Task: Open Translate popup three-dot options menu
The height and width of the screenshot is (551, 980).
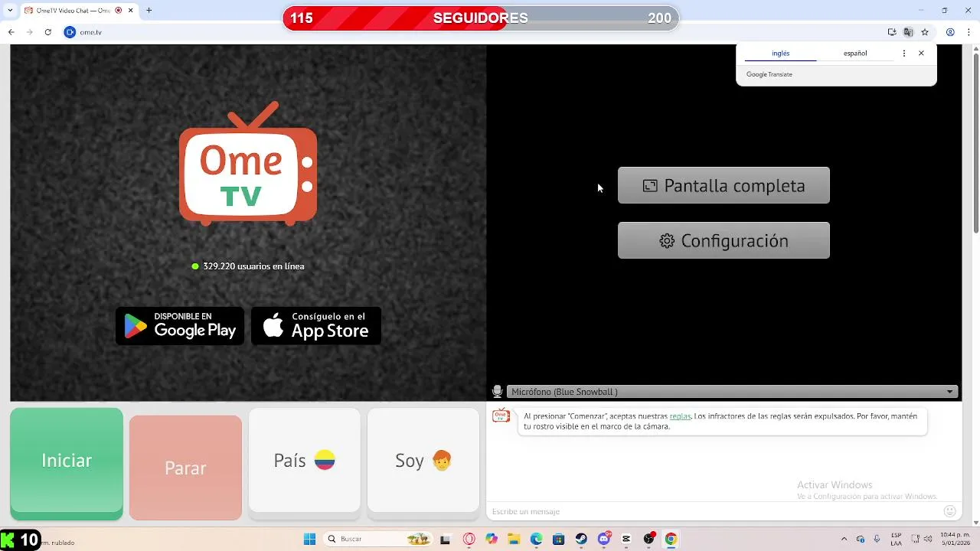Action: (x=904, y=54)
